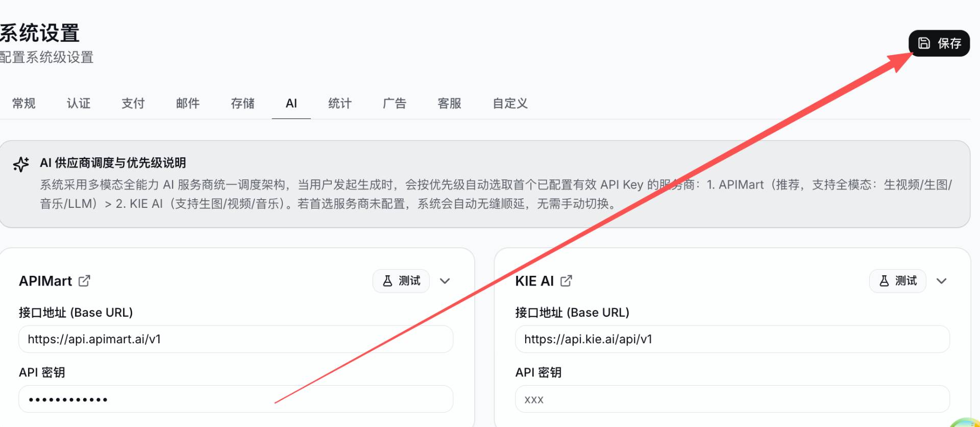Open the 存储 settings tab
The height and width of the screenshot is (427, 980).
coord(242,104)
